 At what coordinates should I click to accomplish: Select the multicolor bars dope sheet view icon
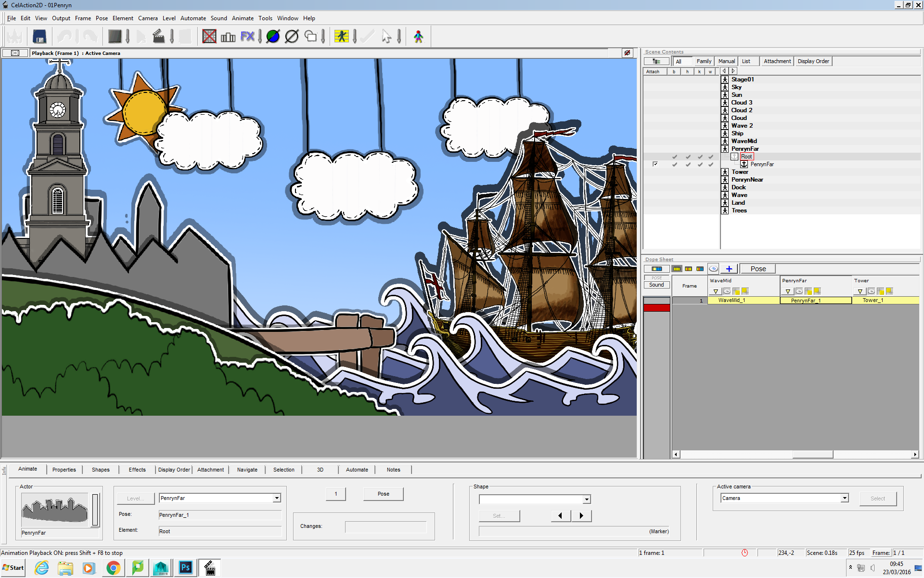coord(700,269)
